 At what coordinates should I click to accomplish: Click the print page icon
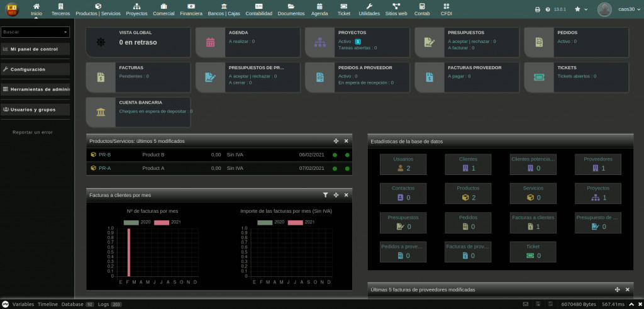(537, 9)
